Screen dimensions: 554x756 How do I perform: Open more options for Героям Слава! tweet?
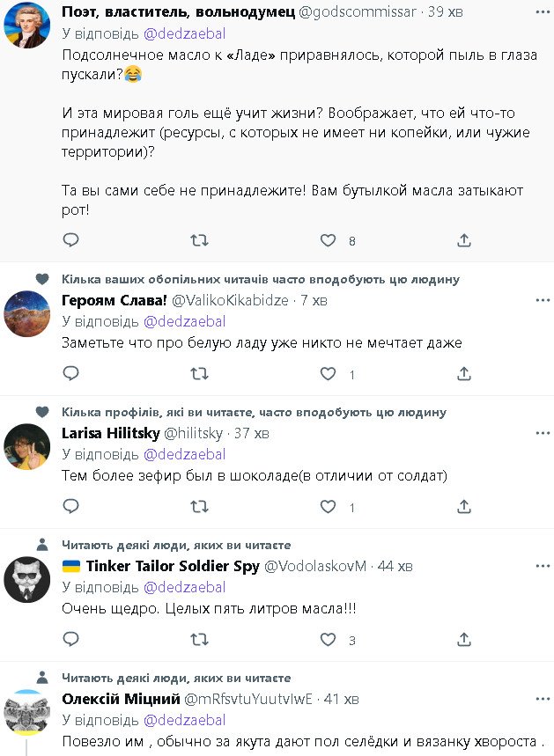(x=542, y=299)
